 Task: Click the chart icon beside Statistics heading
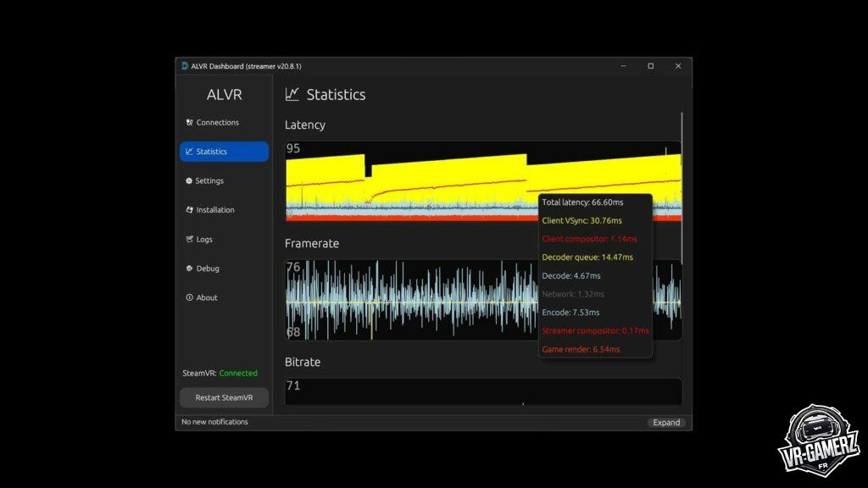[292, 94]
